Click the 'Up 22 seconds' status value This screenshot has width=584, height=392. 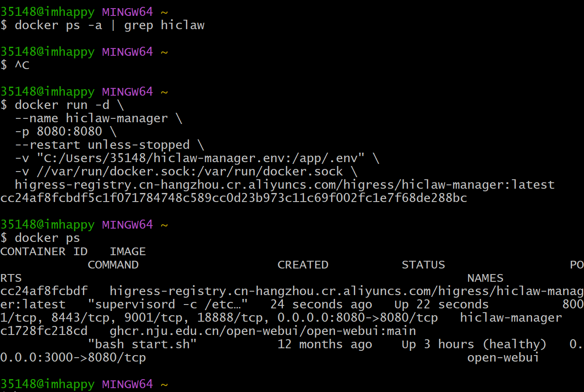[441, 305]
